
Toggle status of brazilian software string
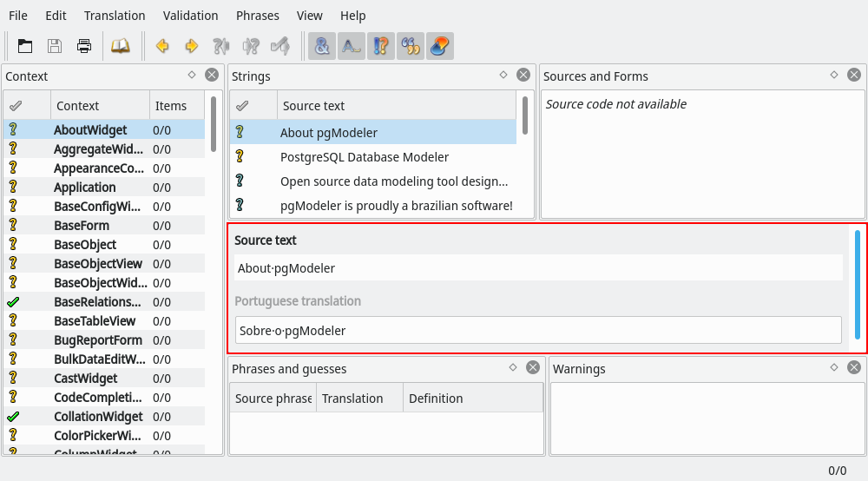click(x=240, y=205)
